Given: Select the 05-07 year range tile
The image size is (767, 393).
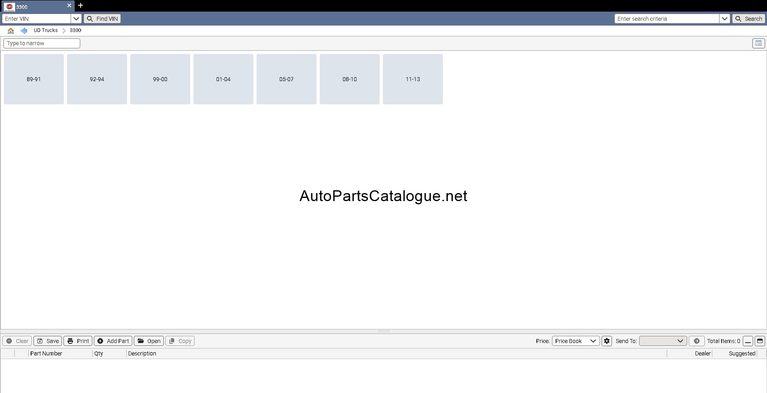Looking at the screenshot, I should (286, 79).
